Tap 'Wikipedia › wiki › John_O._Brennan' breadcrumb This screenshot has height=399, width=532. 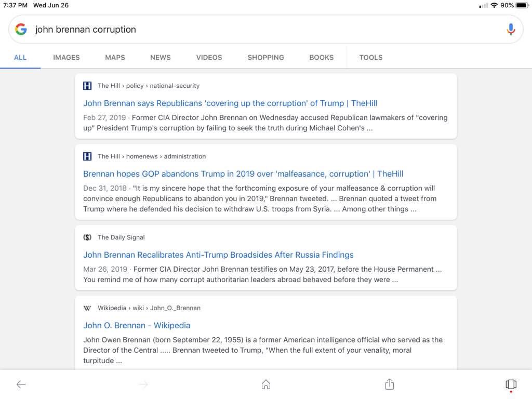[149, 308]
